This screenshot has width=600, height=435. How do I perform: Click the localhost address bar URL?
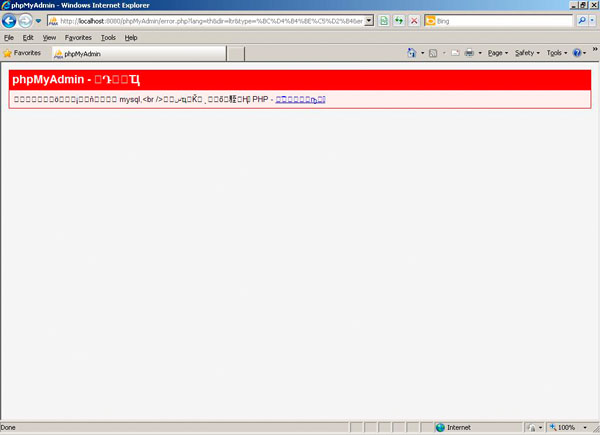pyautogui.click(x=211, y=21)
